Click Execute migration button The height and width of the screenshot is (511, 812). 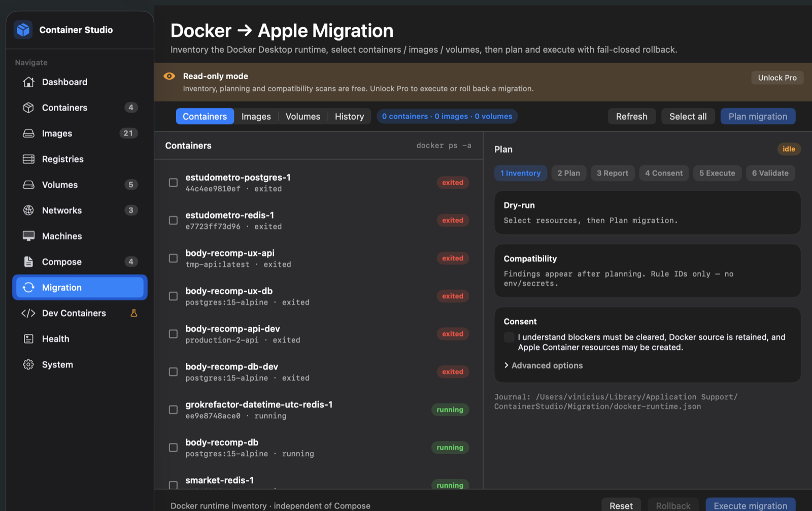click(x=751, y=505)
